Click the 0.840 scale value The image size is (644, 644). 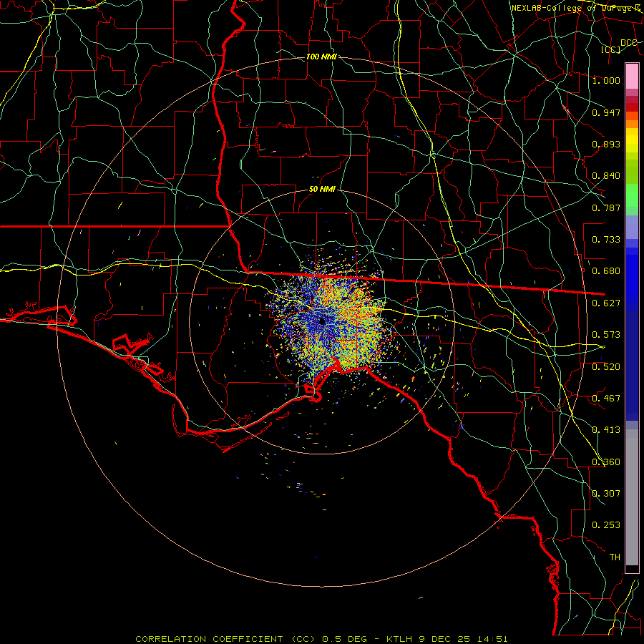606,176
